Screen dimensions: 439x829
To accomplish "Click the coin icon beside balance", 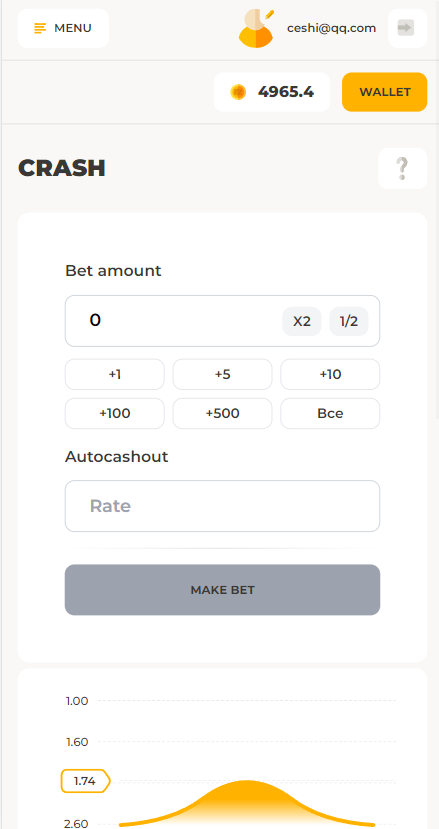I will [x=238, y=93].
